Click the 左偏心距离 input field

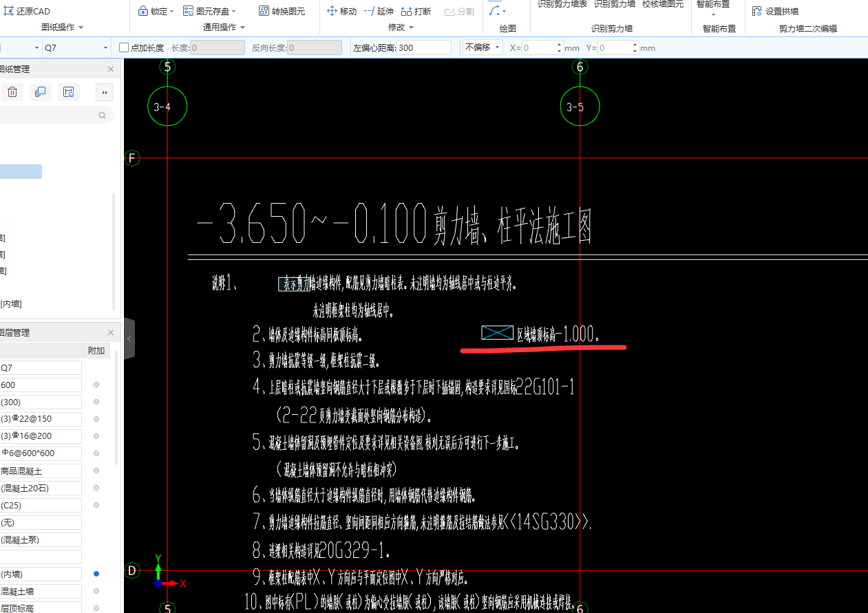424,47
